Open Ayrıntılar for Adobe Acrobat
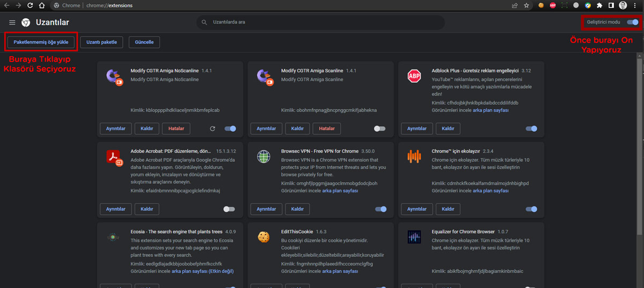The width and height of the screenshot is (644, 288). [115, 209]
